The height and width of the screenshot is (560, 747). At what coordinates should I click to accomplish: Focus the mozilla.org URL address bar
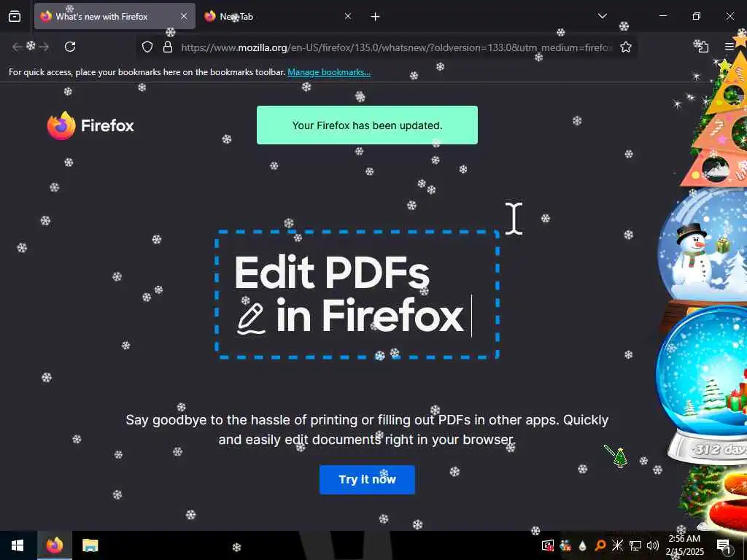[x=396, y=47]
